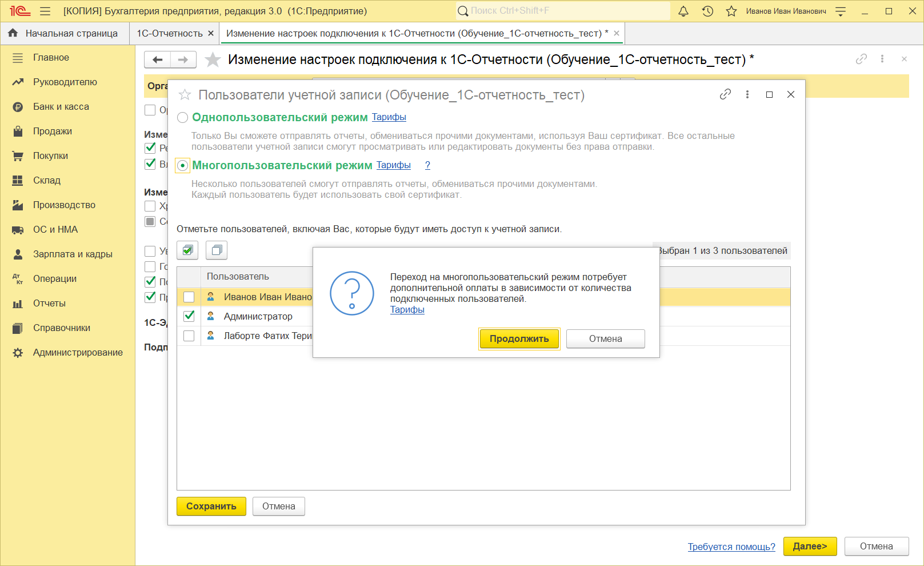Open the service settings icon next to username
Screen dimensions: 924x566
(841, 11)
